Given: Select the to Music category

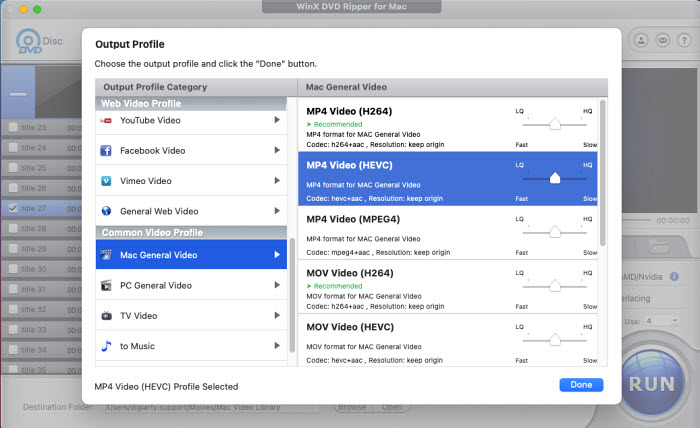Looking at the screenshot, I should [191, 346].
